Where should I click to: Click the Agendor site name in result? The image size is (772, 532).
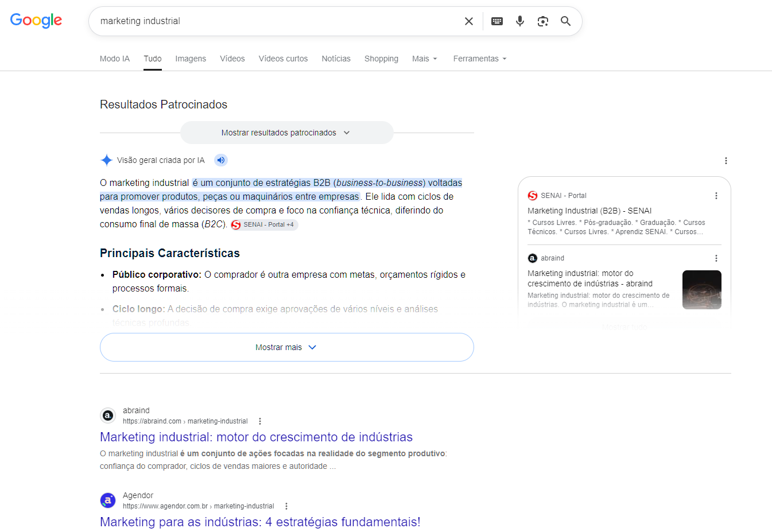click(138, 495)
